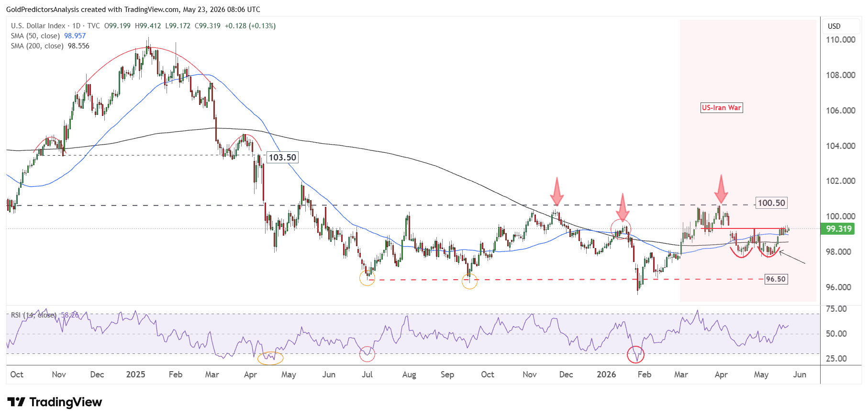Click the 2026 year label on the time axis
The height and width of the screenshot is (420, 868).
click(x=606, y=375)
